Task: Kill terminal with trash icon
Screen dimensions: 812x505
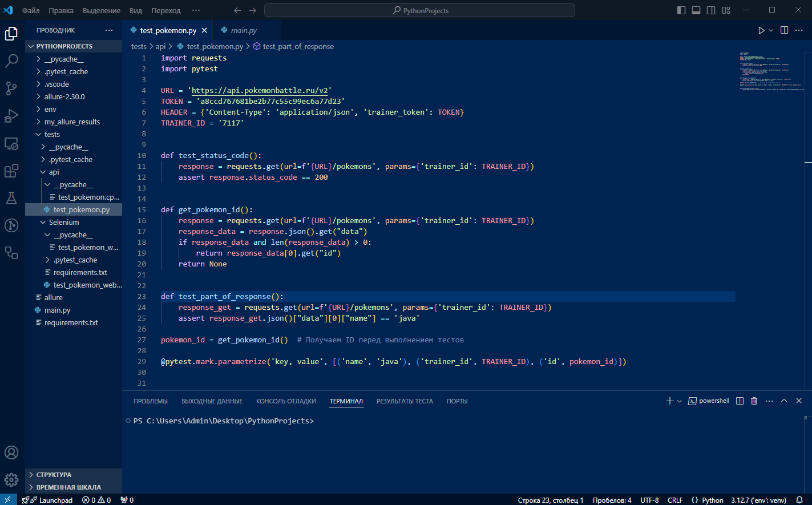Action: point(754,401)
